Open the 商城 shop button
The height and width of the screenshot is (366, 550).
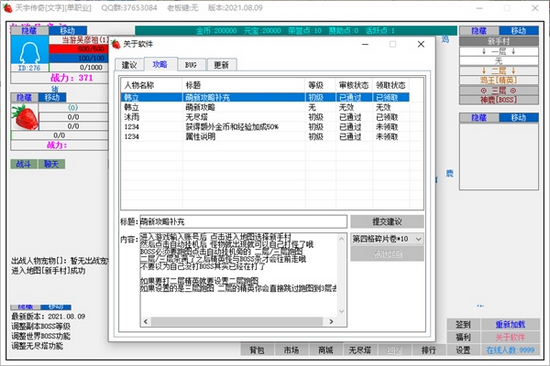click(326, 350)
